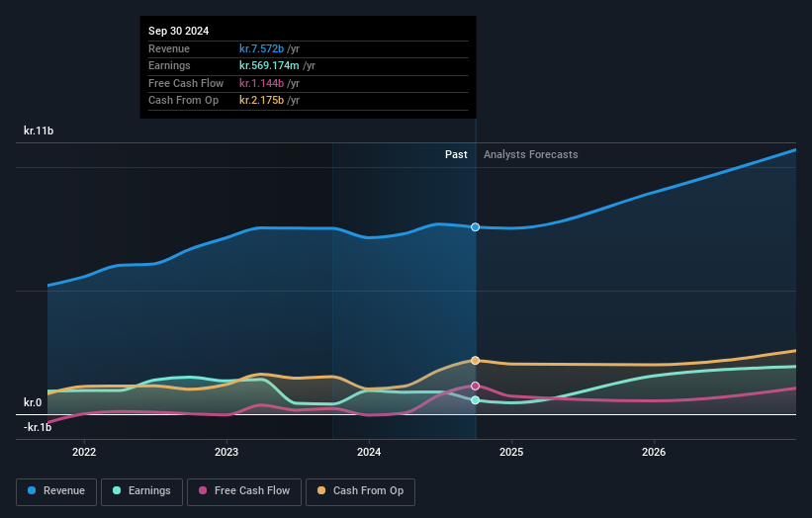Click the 2023 x-axis label
This screenshot has height=518, width=812.
pyautogui.click(x=226, y=453)
